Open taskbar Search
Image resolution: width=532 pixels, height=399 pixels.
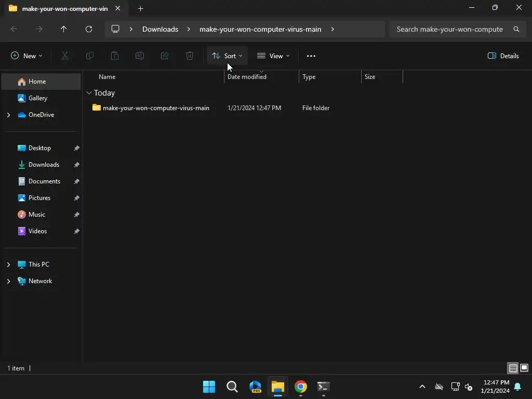click(232, 387)
